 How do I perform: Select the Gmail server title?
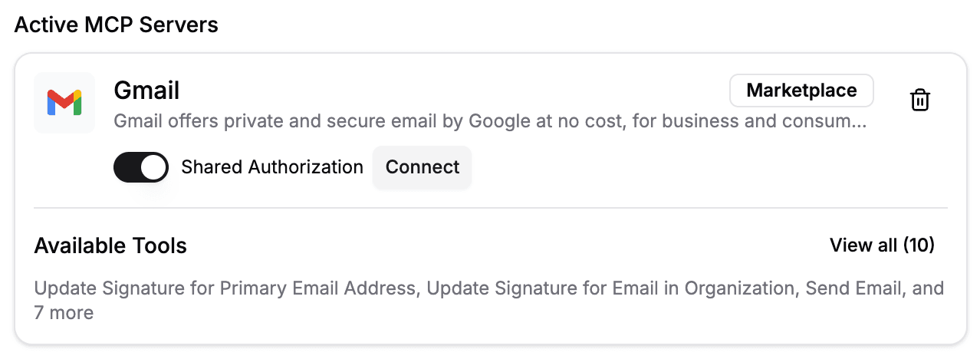click(146, 91)
